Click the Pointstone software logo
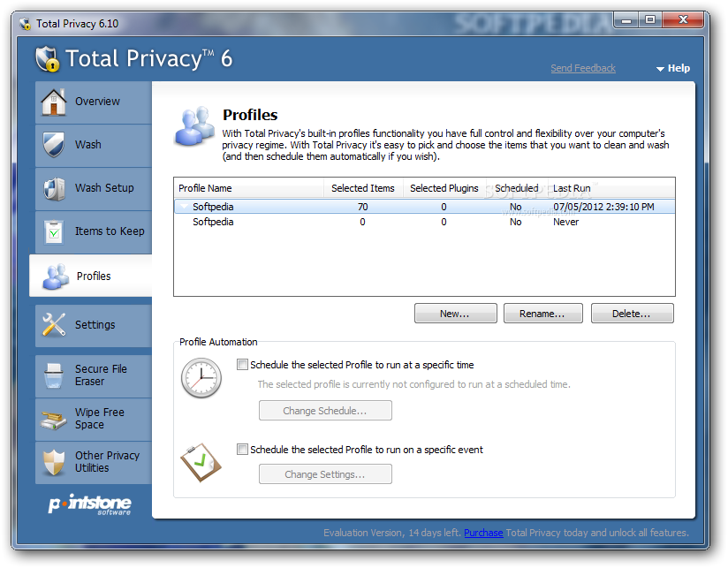Viewport: 728px width, 568px height. pyautogui.click(x=90, y=504)
